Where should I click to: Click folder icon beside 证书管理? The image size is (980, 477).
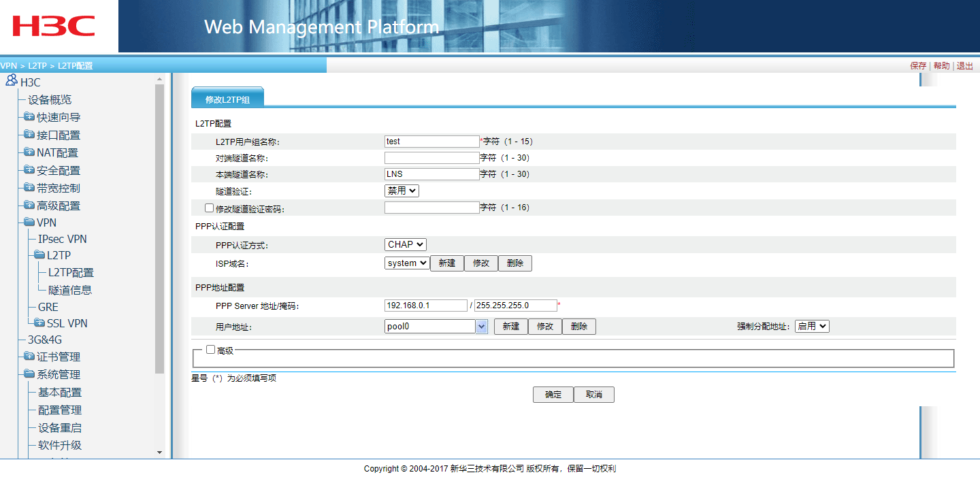pyautogui.click(x=29, y=357)
